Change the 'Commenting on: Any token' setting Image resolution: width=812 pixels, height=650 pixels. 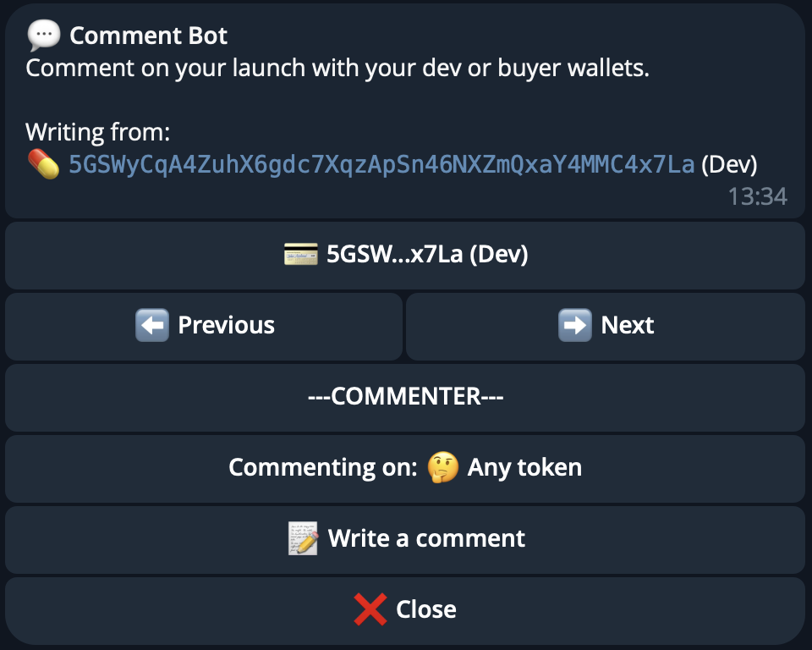(405, 468)
